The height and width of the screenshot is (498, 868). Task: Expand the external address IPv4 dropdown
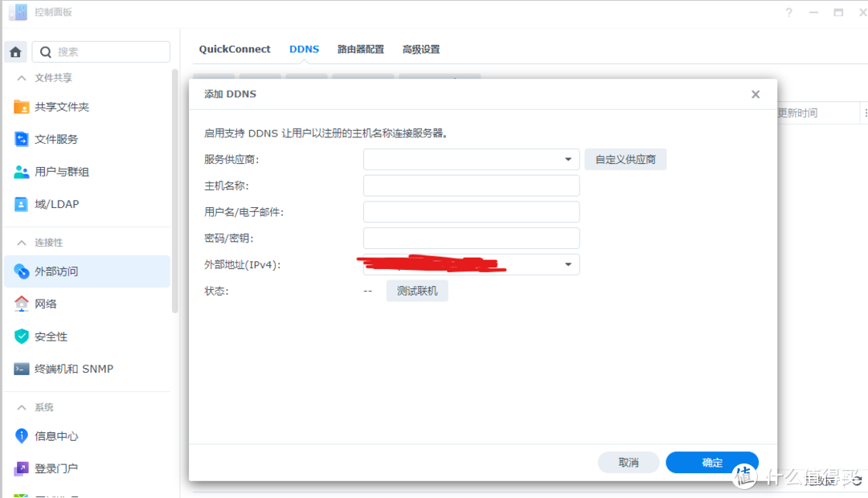point(567,264)
